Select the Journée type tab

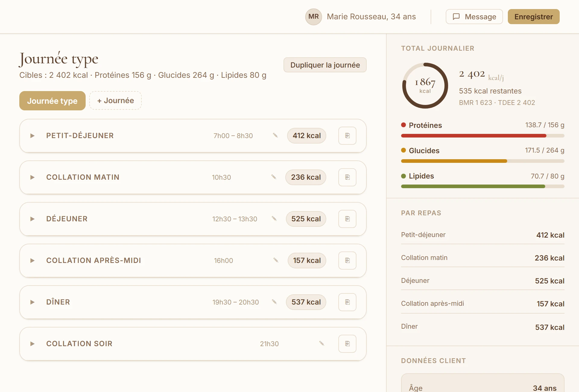click(x=52, y=101)
